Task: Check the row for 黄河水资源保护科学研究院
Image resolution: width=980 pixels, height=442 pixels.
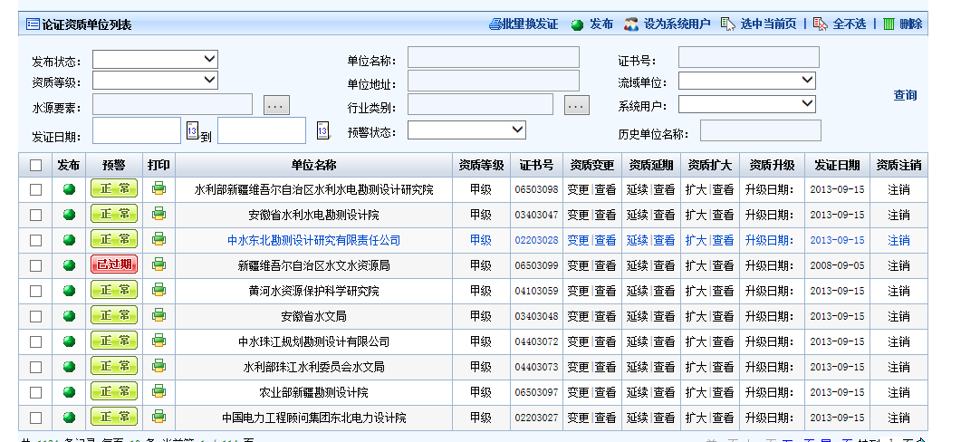Action: click(x=35, y=291)
